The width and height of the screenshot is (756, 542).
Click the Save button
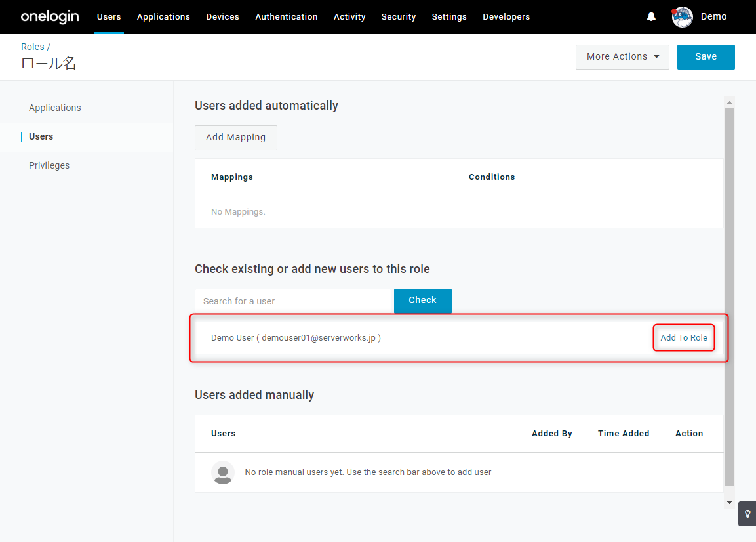[706, 57]
